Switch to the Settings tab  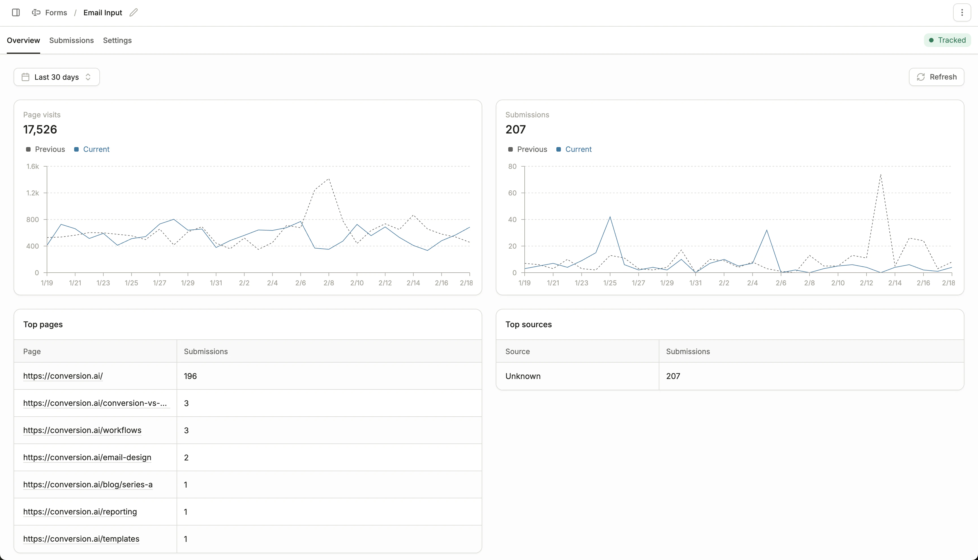117,40
